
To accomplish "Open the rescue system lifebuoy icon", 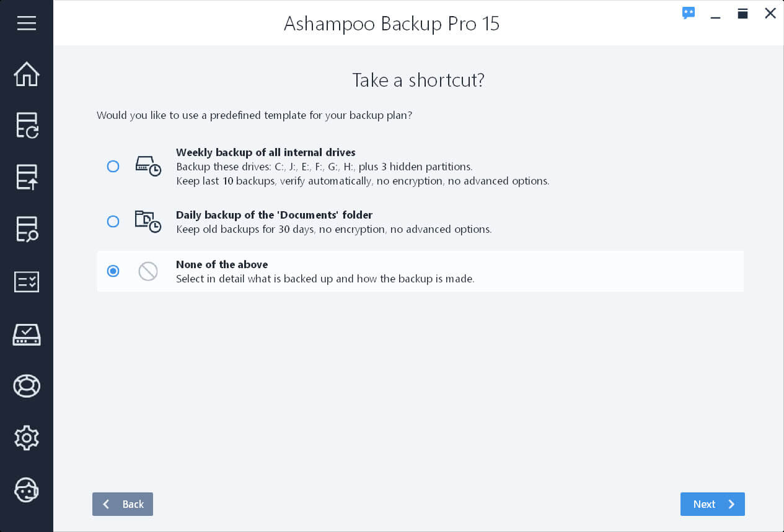I will 27,386.
